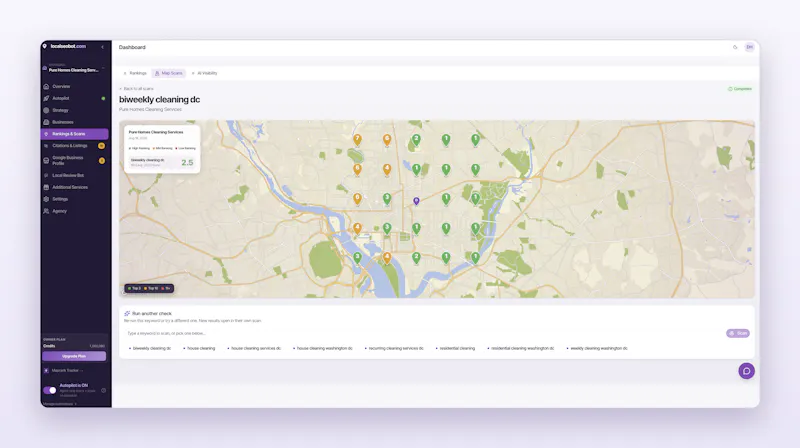Viewport: 800px width, 448px height.
Task: Collapse the sidebar with the chevron
Action: pos(103,47)
